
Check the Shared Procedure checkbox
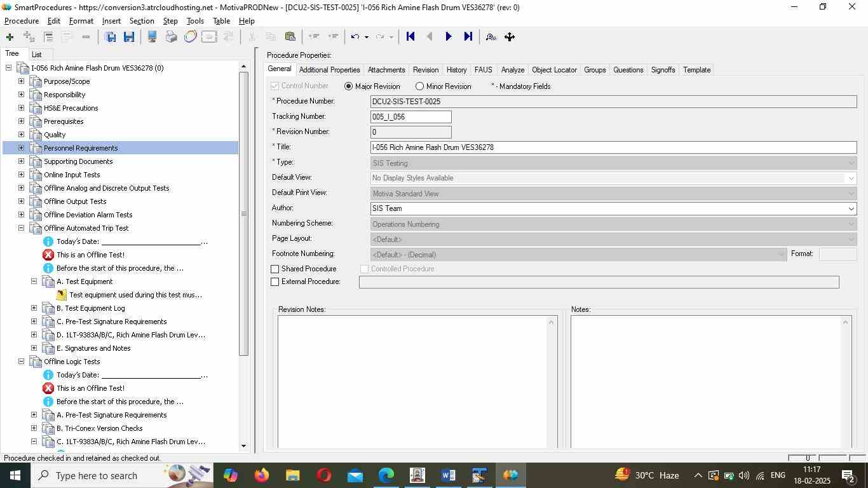coord(275,269)
